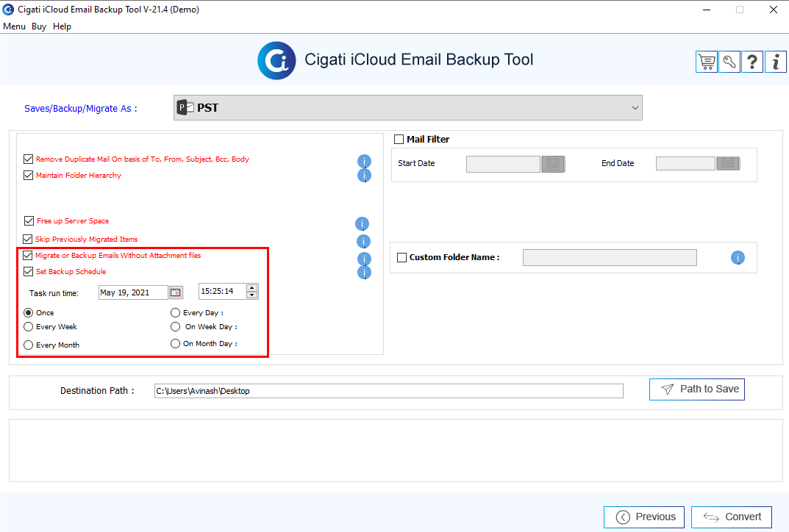Screen dimensions: 789x532
Task: Show info for Custom Folder Name
Action: coord(738,257)
